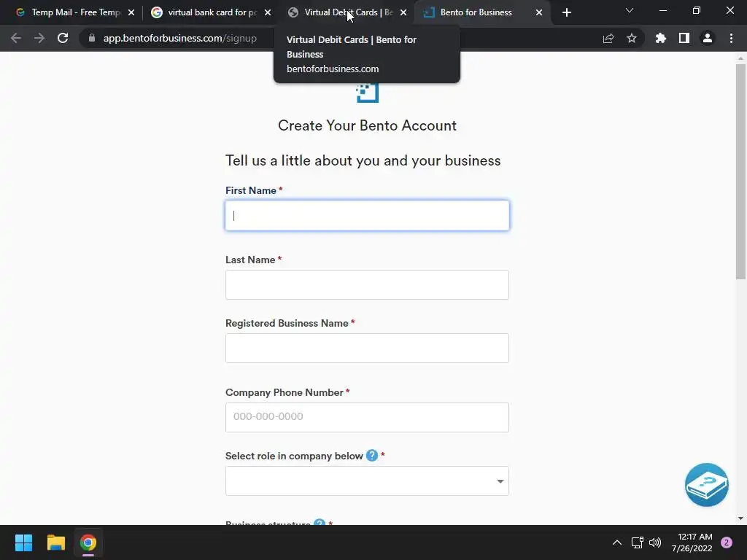Screen dimensions: 747x560
Task: Open the help widget book icon
Action: point(706,485)
